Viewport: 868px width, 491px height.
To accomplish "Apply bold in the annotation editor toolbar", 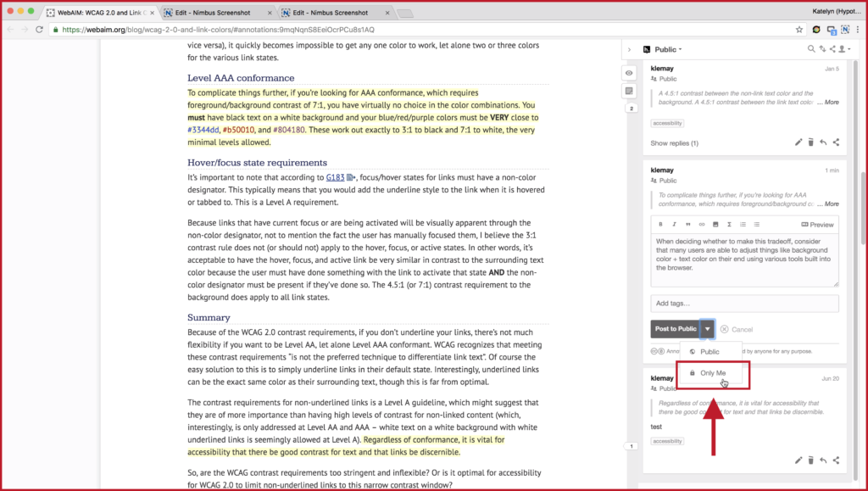I will 660,225.
